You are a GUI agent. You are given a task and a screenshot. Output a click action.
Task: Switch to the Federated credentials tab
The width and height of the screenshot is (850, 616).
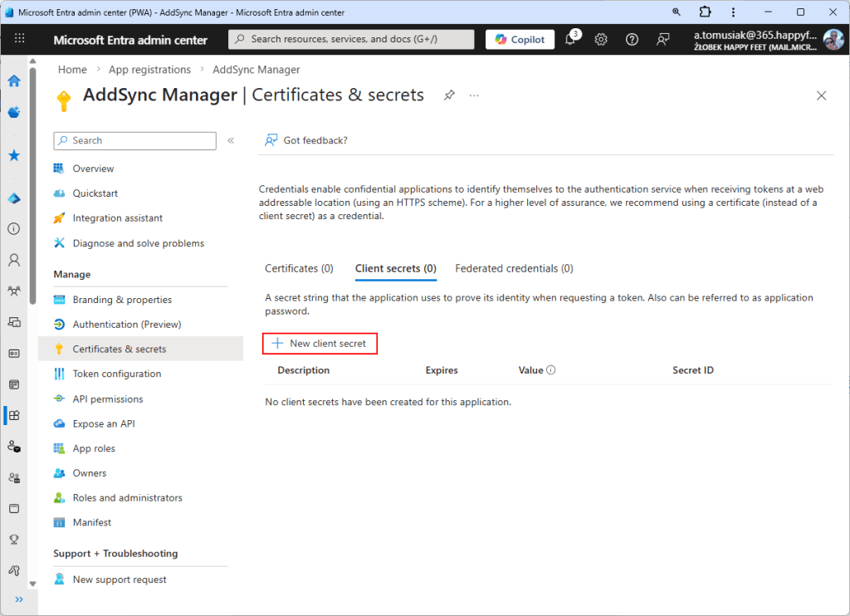tap(514, 268)
